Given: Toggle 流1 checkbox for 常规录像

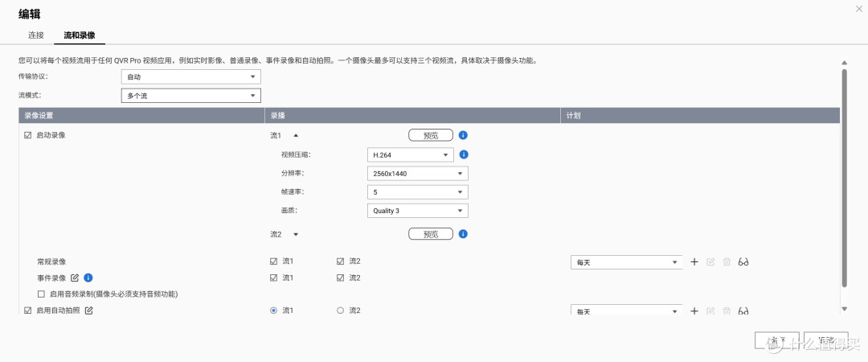Looking at the screenshot, I should (x=273, y=261).
